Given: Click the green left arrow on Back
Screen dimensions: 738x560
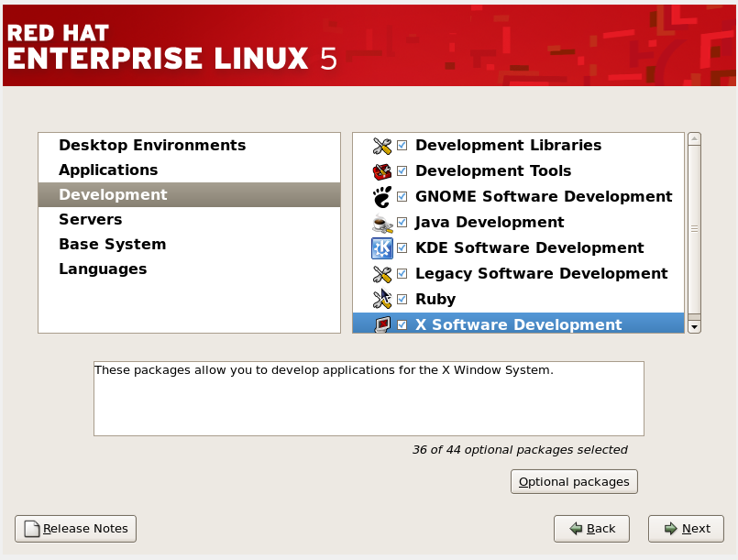Looking at the screenshot, I should click(576, 529).
